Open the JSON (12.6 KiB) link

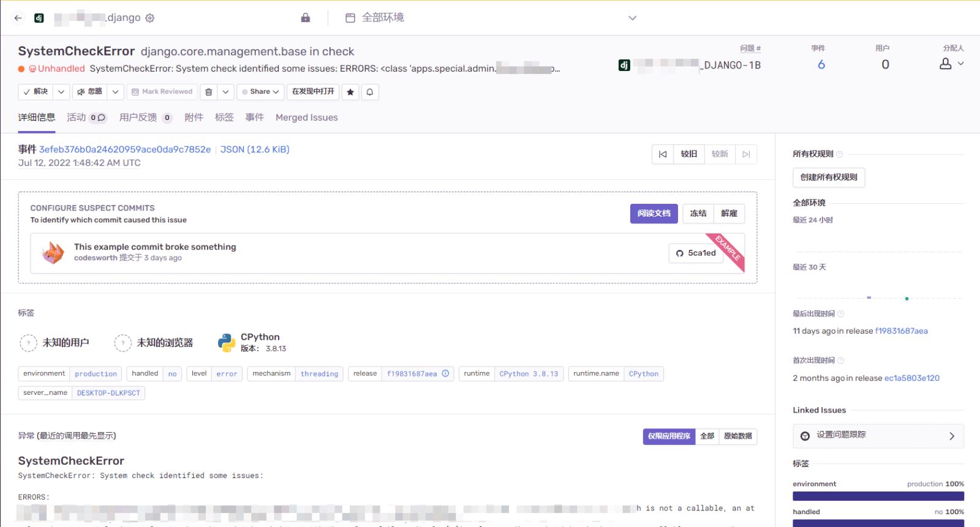[255, 149]
